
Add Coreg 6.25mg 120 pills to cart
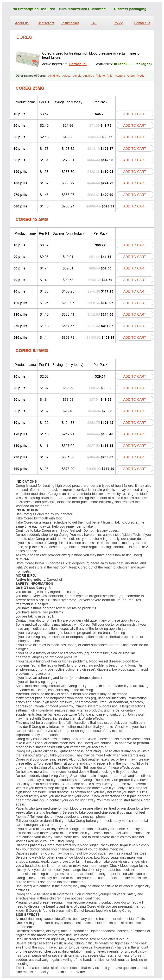[x=134, y=434]
